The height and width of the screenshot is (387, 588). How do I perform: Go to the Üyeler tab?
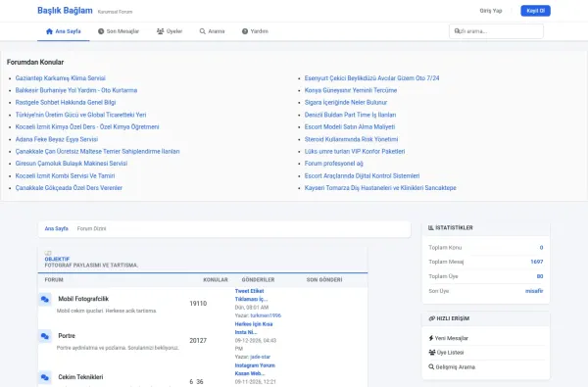point(170,31)
